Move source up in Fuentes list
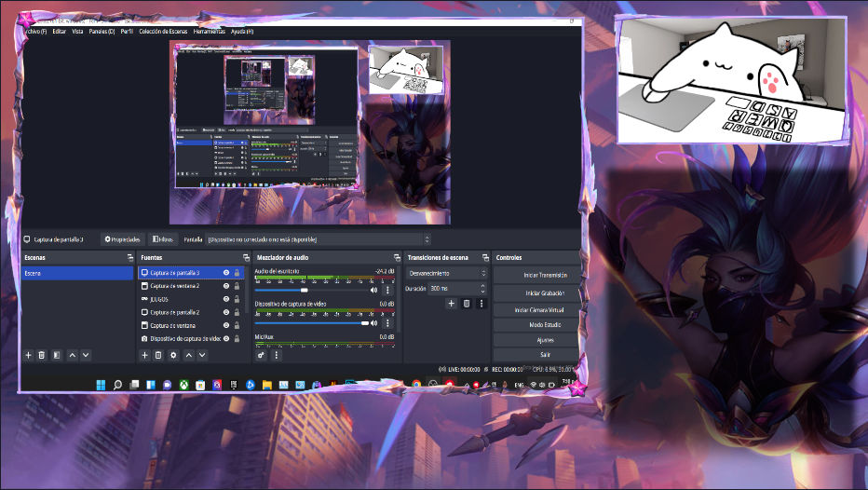The height and width of the screenshot is (490, 868). coord(189,355)
